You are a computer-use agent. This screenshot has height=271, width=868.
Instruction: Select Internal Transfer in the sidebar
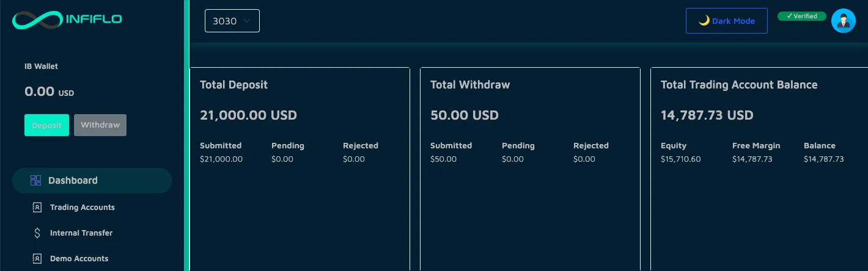[81, 233]
